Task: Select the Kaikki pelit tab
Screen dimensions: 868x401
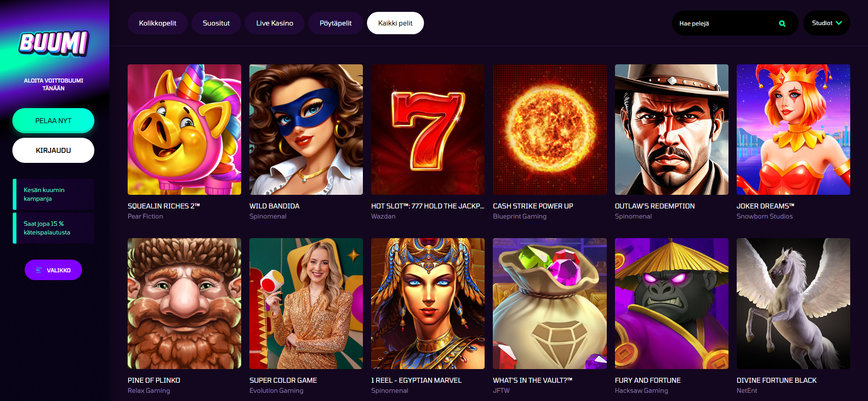Action: point(395,23)
